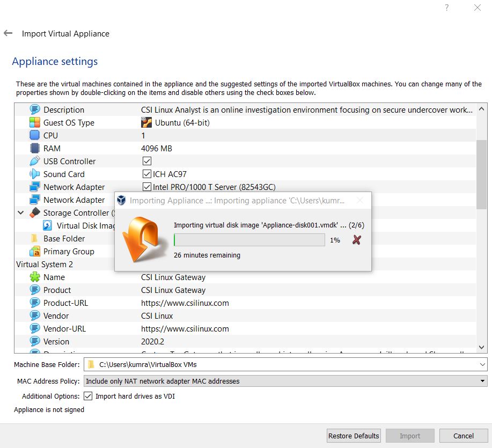Click the settings list scrollbar thumb
The width and height of the screenshot is (492, 448).
[481, 174]
